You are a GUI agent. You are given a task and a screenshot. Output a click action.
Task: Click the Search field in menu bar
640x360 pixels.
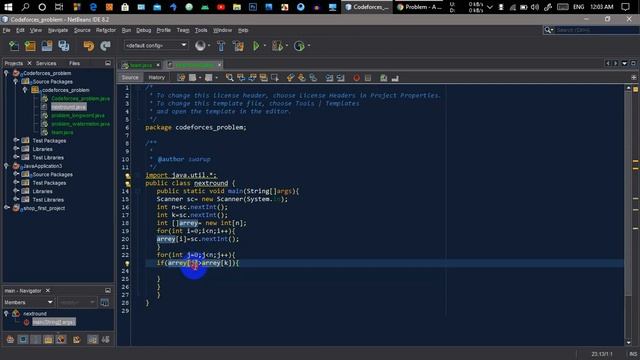(x=597, y=30)
